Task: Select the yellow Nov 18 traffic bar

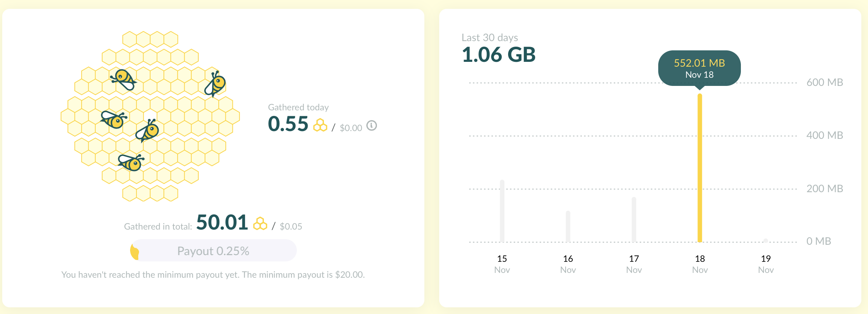Action: click(700, 168)
